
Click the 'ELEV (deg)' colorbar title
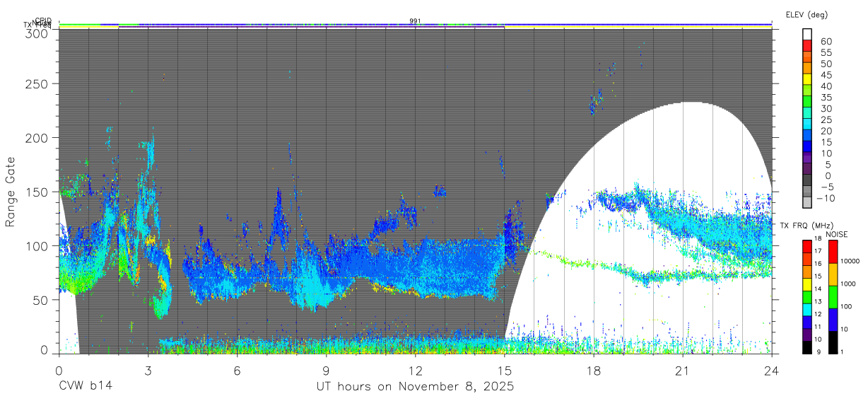(x=807, y=15)
